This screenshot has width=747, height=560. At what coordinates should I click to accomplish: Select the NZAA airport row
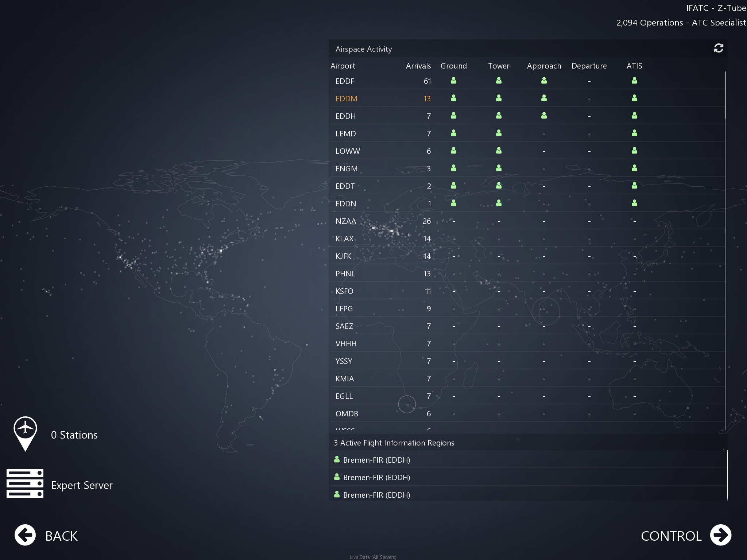[x=346, y=221]
